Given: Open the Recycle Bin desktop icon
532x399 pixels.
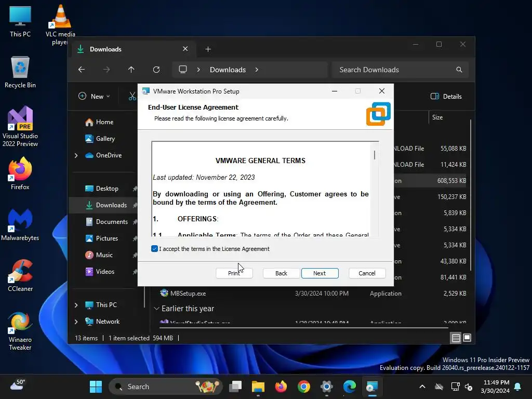Looking at the screenshot, I should click(x=20, y=72).
